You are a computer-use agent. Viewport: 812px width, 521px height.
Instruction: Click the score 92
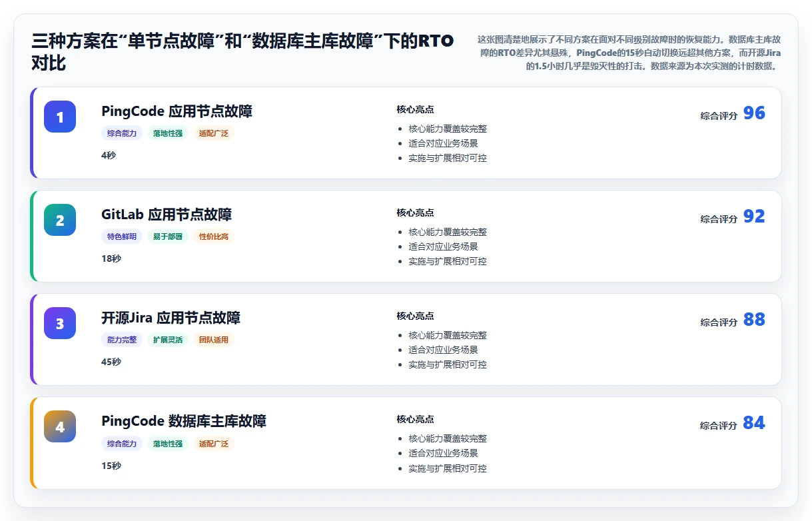754,217
